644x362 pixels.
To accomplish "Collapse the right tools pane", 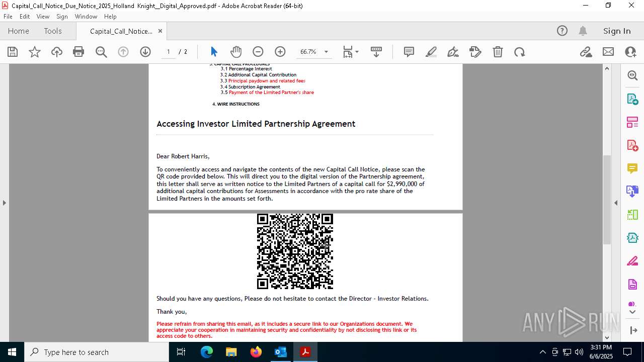I will point(616,203).
